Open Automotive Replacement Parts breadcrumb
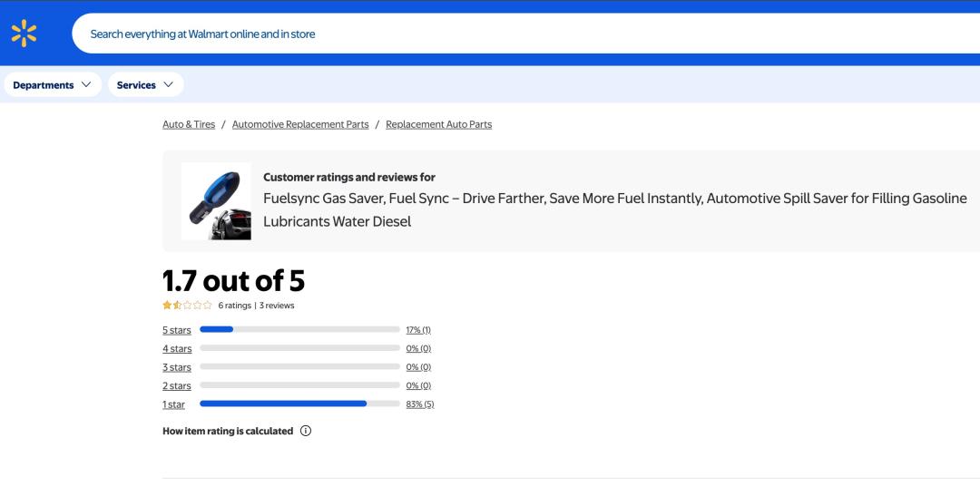The height and width of the screenshot is (496, 980). tap(300, 124)
